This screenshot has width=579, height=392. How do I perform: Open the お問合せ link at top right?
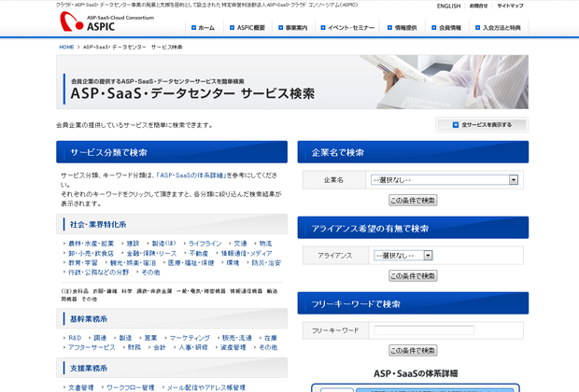tap(478, 6)
